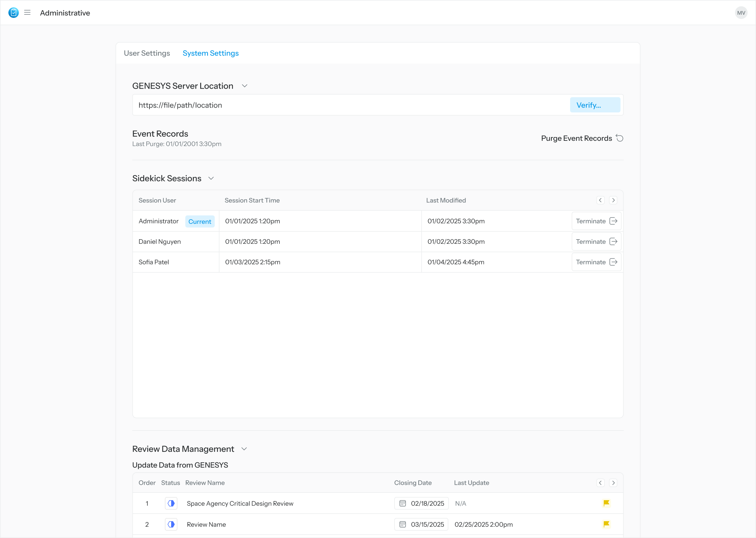
Task: Terminate Sofia Patel's session
Action: 596,262
